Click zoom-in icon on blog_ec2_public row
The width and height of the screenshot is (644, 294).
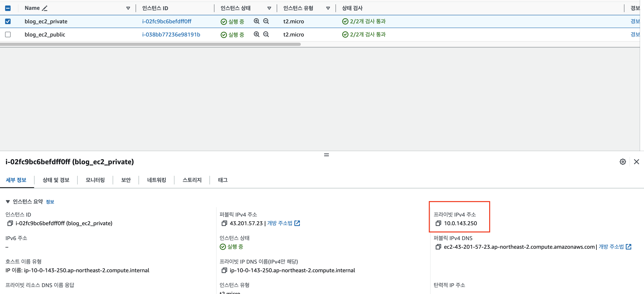(257, 34)
